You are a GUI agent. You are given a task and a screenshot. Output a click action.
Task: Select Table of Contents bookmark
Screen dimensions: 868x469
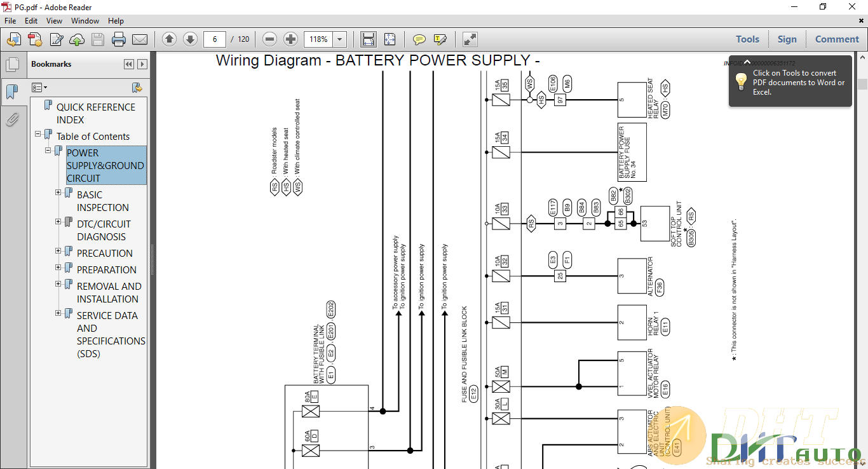pos(93,136)
